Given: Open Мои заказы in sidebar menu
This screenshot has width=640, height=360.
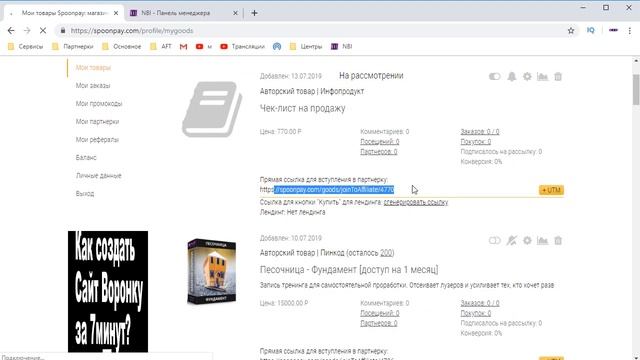Looking at the screenshot, I should (93, 85).
